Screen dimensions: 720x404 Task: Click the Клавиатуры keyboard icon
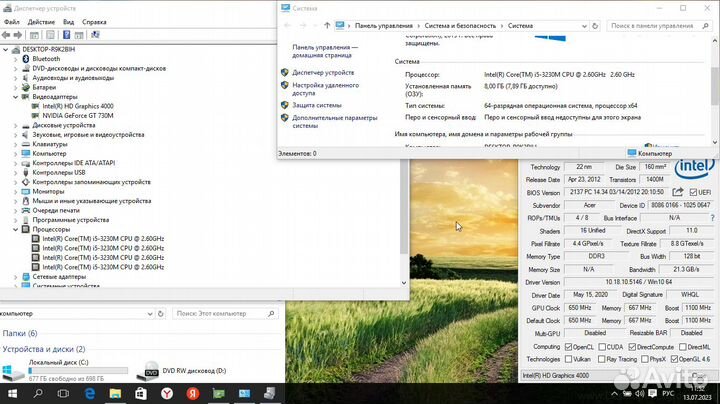pos(26,144)
